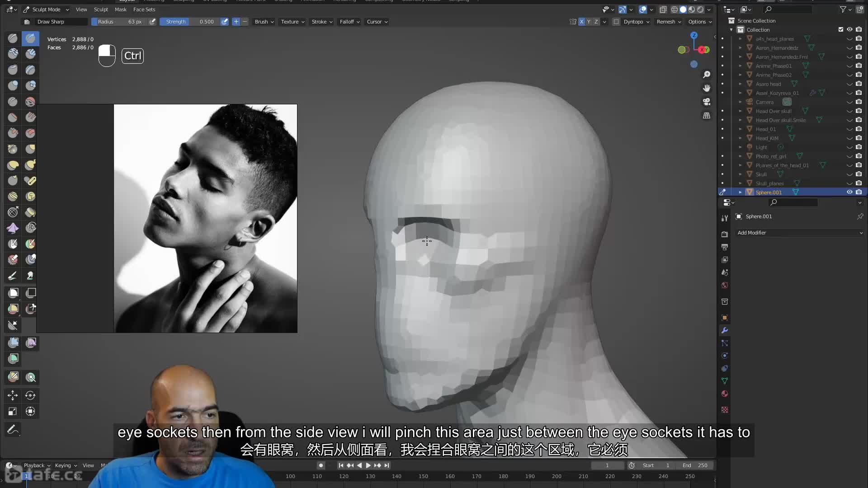Open the Texture dropdown
Screen dimensions: 868x488
pos(292,22)
